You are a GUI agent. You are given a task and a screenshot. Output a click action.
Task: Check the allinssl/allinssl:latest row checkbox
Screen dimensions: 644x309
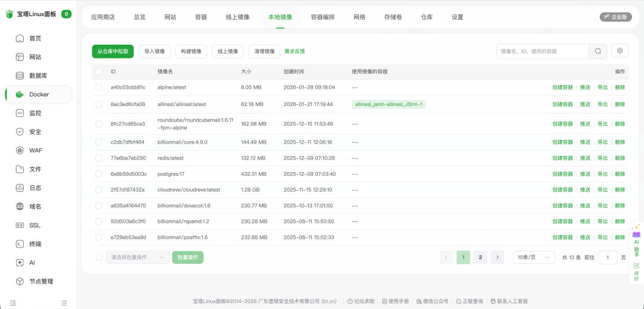(98, 105)
